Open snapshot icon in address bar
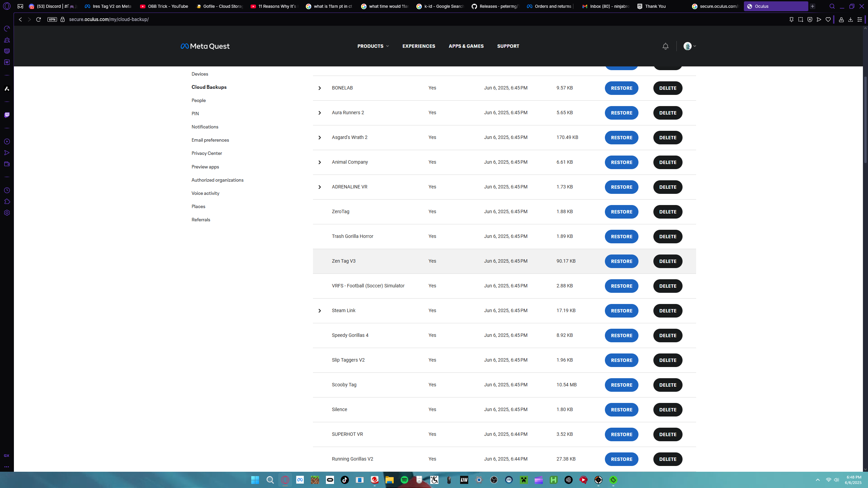Image resolution: width=868 pixels, height=488 pixels. tap(801, 20)
